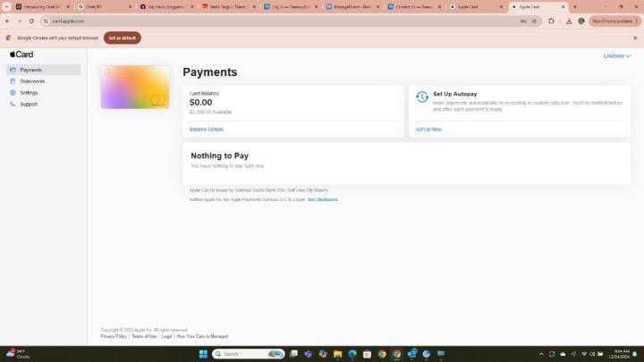The height and width of the screenshot is (362, 644).
Task: Expand the Lindsey account dropdown
Action: pyautogui.click(x=617, y=55)
